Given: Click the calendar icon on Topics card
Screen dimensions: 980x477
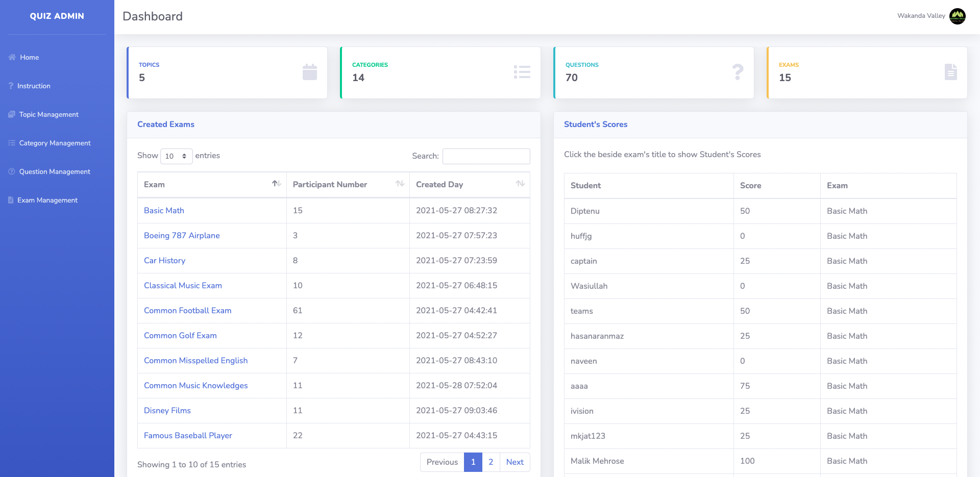Looking at the screenshot, I should pyautogui.click(x=309, y=72).
